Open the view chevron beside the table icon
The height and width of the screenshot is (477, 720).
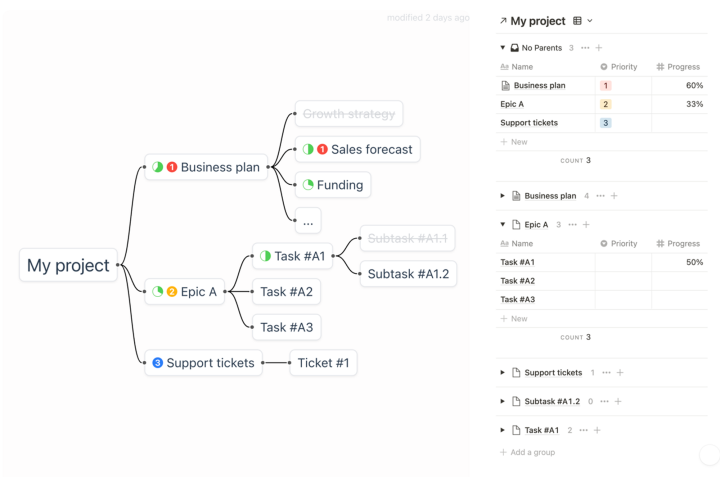tap(590, 21)
